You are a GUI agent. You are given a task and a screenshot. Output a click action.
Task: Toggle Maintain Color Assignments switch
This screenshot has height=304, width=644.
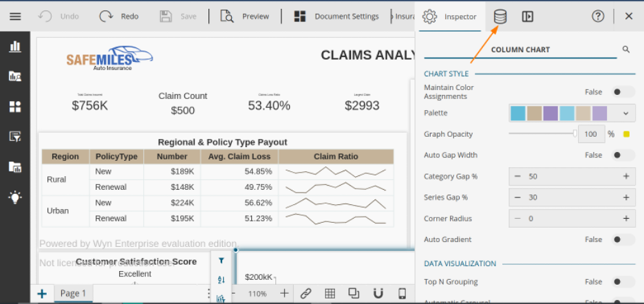click(x=623, y=92)
